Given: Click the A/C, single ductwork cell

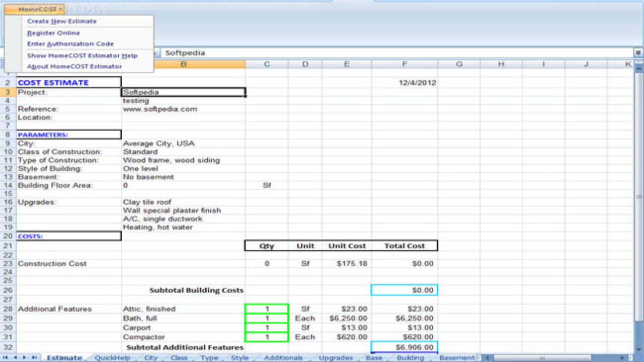Looking at the screenshot, I should (x=183, y=219).
